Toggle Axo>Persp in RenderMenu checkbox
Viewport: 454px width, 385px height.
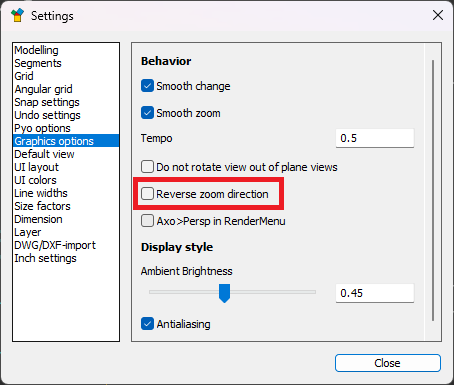(x=147, y=221)
